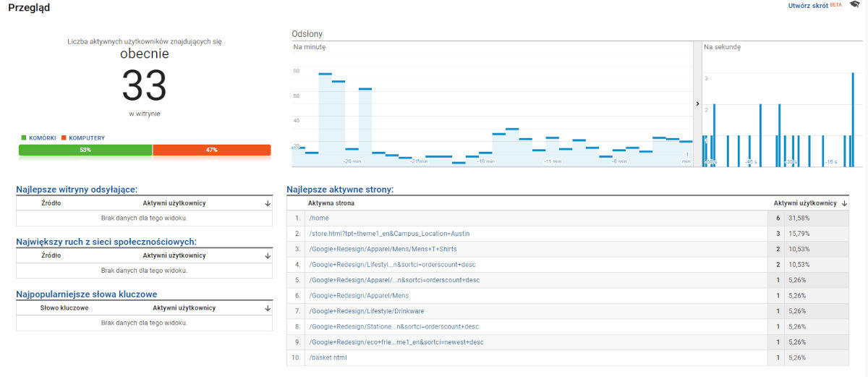This screenshot has height=377, width=868.
Task: Click the -26 min marker on the minute chart
Action: [x=352, y=161]
